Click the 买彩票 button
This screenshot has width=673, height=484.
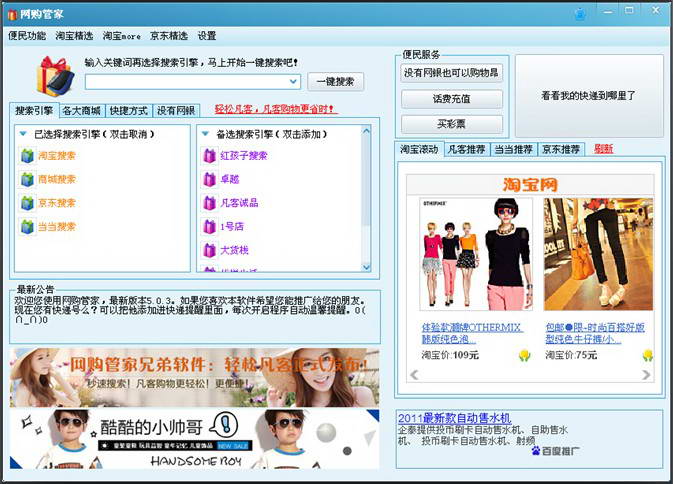[452, 124]
